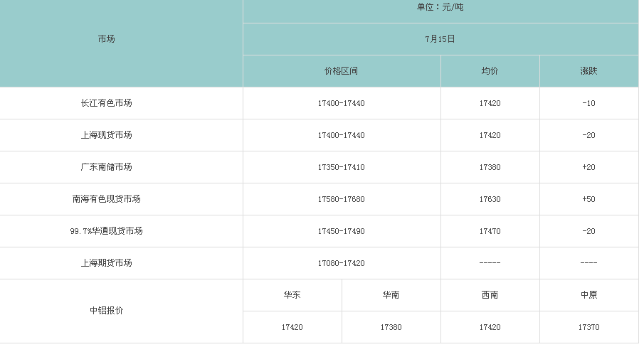Click the 华东 region header
Viewport: 644px width, 347px height.
(292, 295)
